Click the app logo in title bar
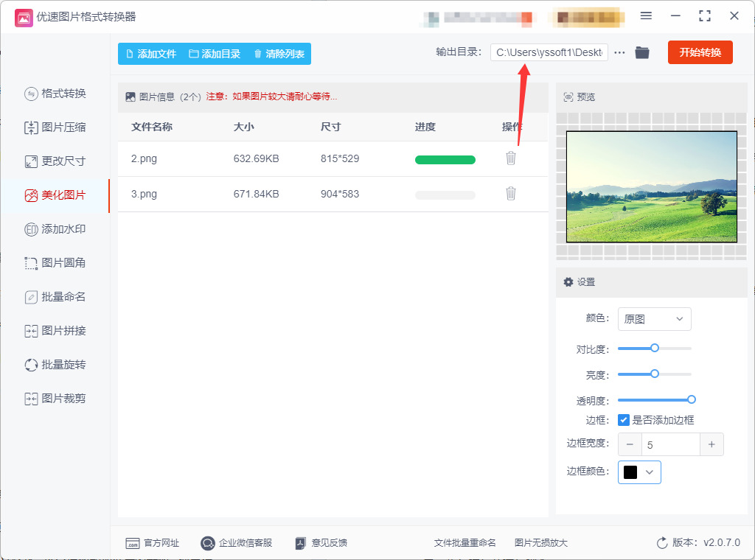 point(24,18)
